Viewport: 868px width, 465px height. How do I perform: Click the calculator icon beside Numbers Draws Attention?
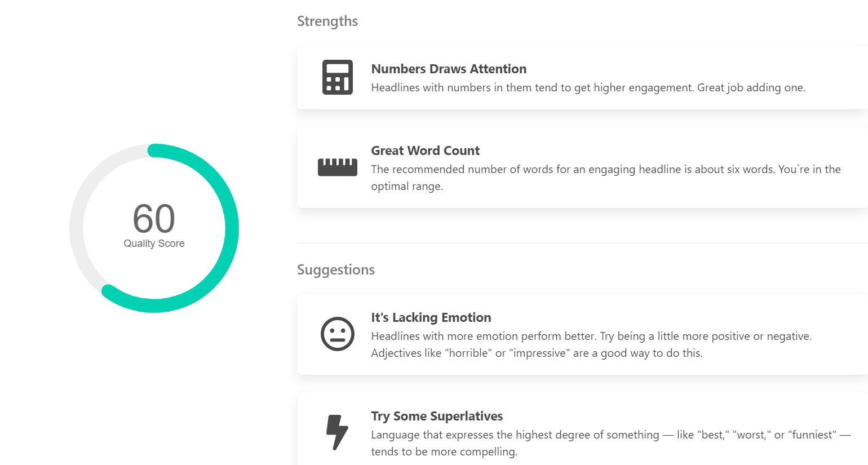point(337,77)
